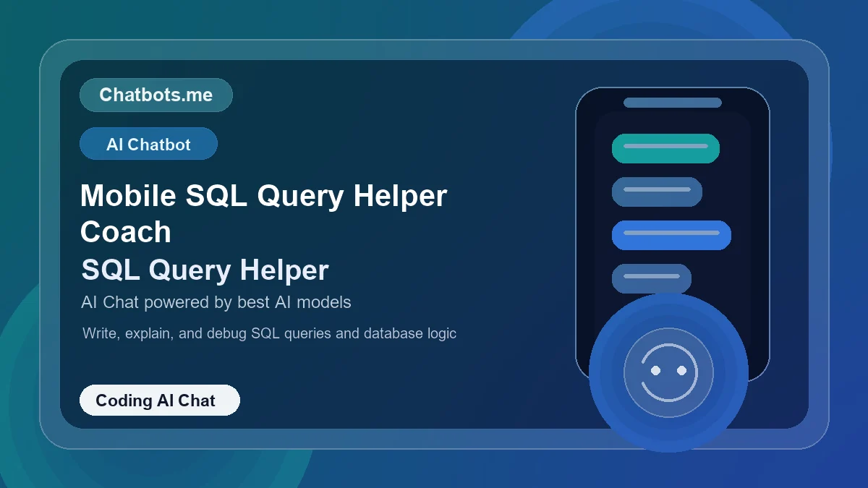Click the bottom gray chat bubble
The image size is (868, 488).
coord(651,278)
